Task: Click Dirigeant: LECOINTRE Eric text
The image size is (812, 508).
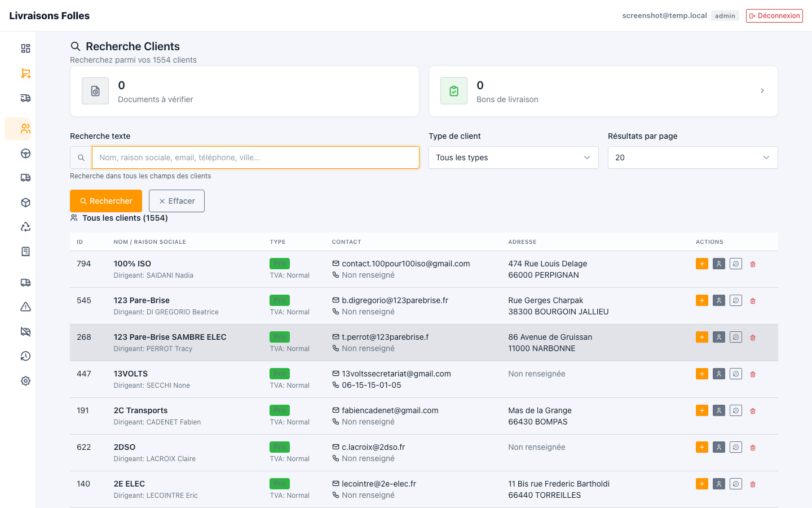Action: click(x=156, y=496)
